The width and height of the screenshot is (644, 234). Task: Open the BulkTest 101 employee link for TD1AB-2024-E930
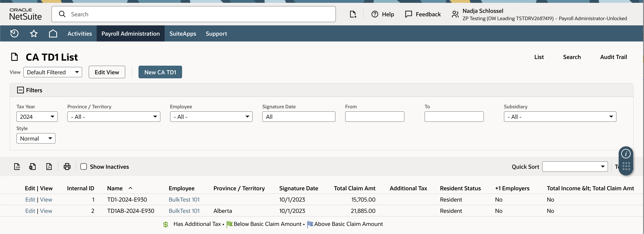click(184, 211)
